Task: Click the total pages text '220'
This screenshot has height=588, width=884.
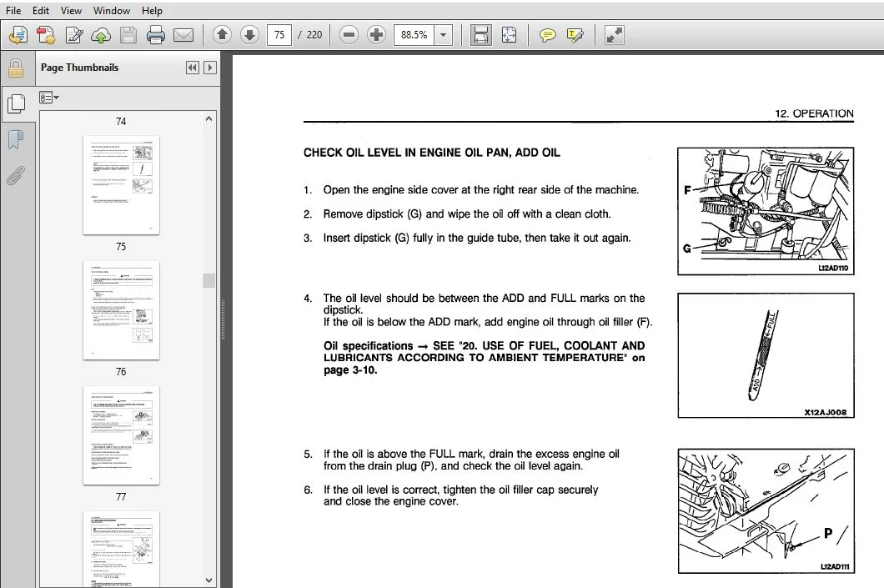Action: [314, 35]
